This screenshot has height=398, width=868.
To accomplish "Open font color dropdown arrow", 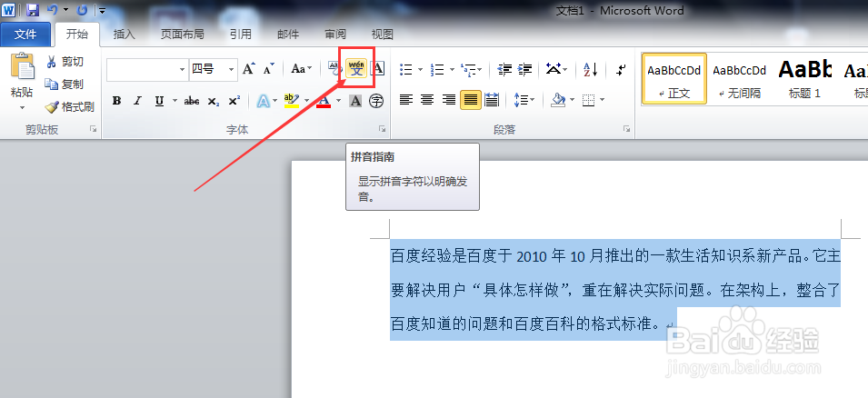I will pyautogui.click(x=338, y=101).
